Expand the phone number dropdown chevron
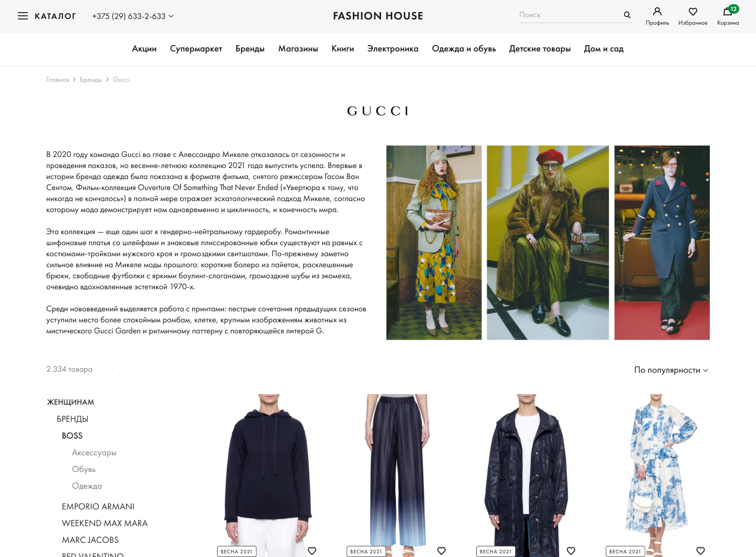 tap(171, 16)
